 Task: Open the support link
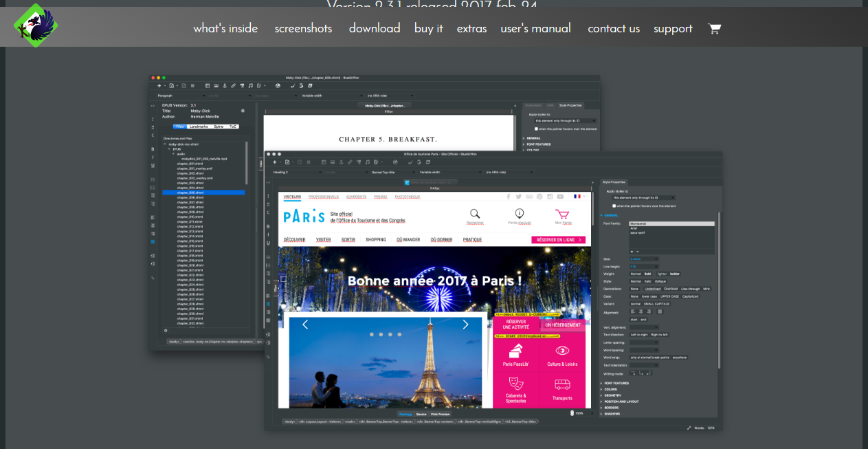[x=673, y=28]
